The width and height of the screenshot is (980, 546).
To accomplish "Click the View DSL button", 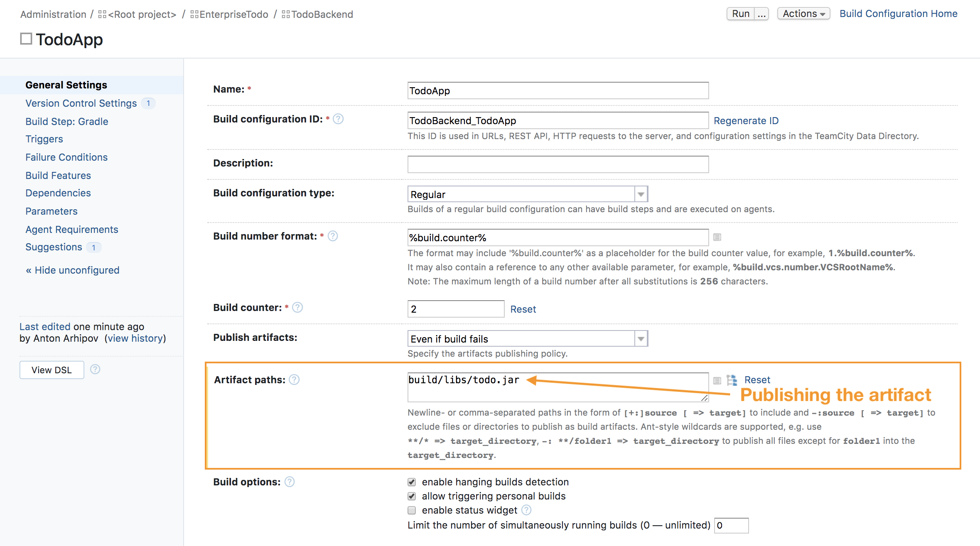I will (52, 369).
